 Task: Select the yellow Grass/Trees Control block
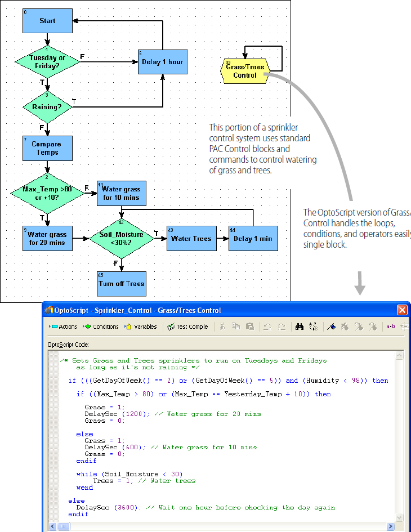click(x=244, y=71)
